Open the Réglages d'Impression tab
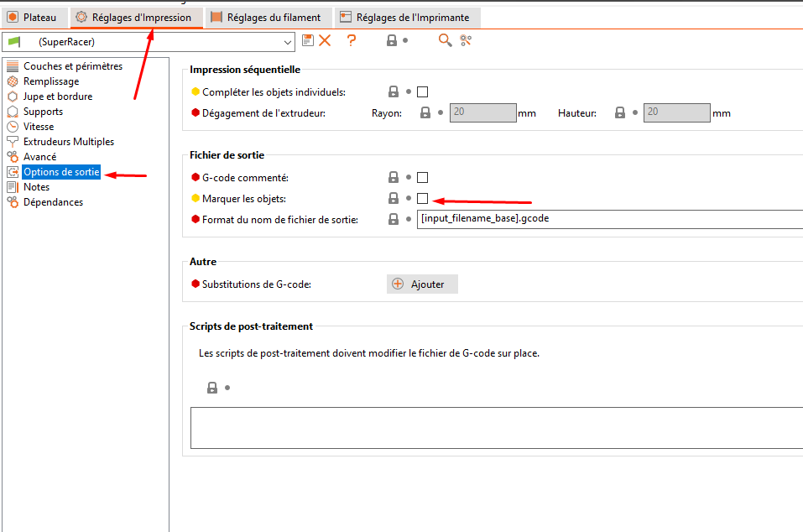This screenshot has height=532, width=803. click(x=136, y=18)
